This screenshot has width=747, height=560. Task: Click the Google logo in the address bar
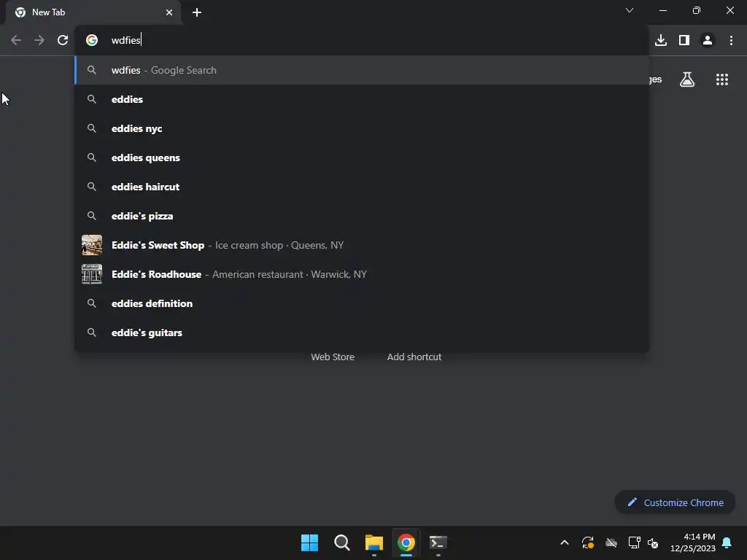click(x=92, y=41)
